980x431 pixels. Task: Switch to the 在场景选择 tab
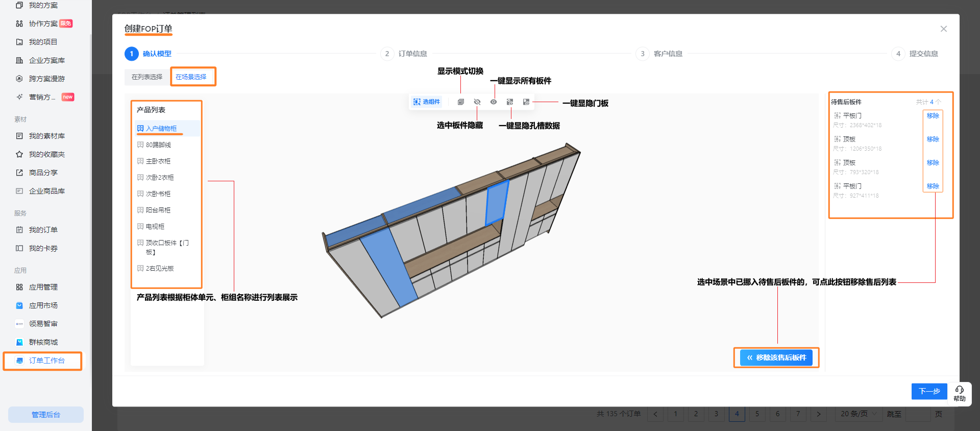pos(191,77)
